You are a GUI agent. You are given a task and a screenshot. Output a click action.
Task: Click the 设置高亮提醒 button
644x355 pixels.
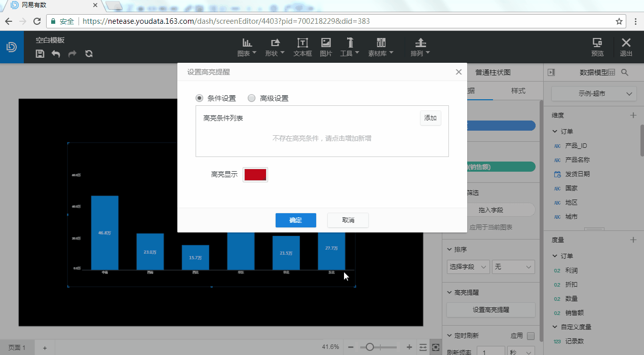(491, 310)
